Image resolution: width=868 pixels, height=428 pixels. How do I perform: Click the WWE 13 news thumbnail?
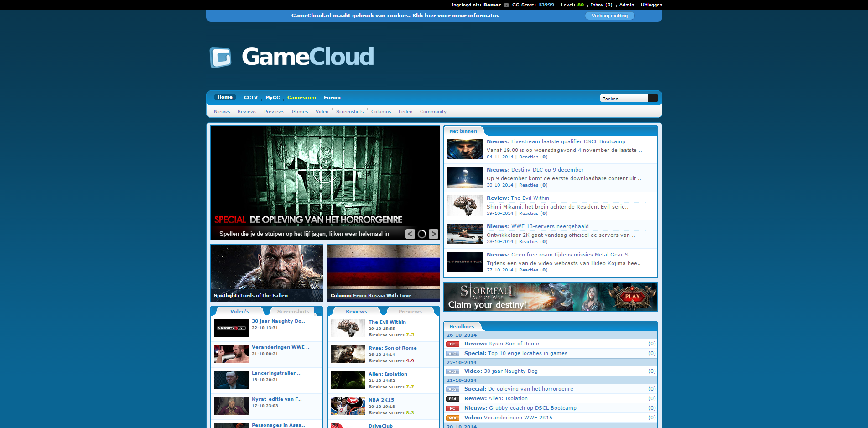(x=465, y=234)
